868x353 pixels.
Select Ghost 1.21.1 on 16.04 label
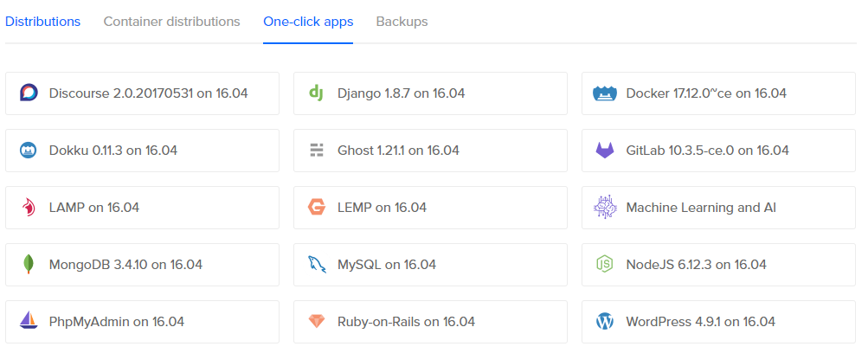pos(399,151)
